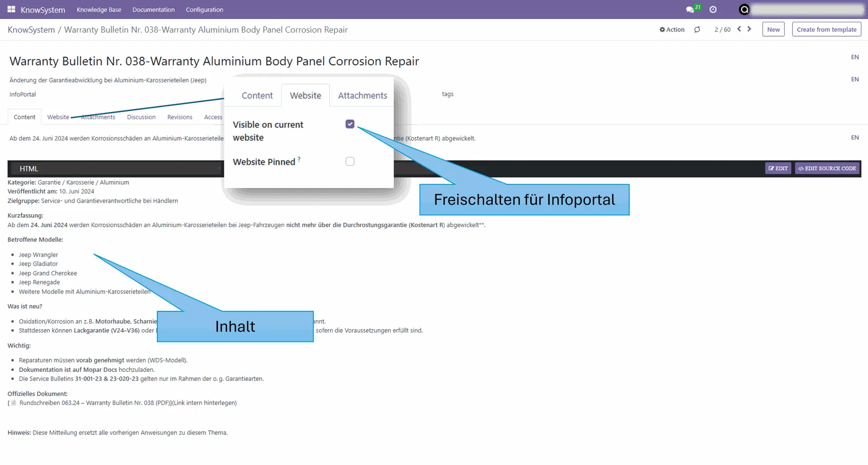The height and width of the screenshot is (465, 868).
Task: Open the Documentation menu
Action: (153, 9)
